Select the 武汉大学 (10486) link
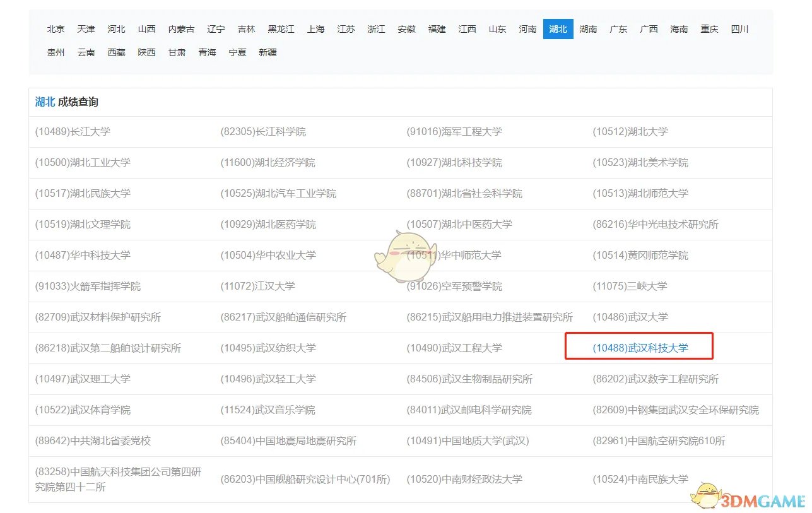The image size is (812, 513). click(x=631, y=317)
